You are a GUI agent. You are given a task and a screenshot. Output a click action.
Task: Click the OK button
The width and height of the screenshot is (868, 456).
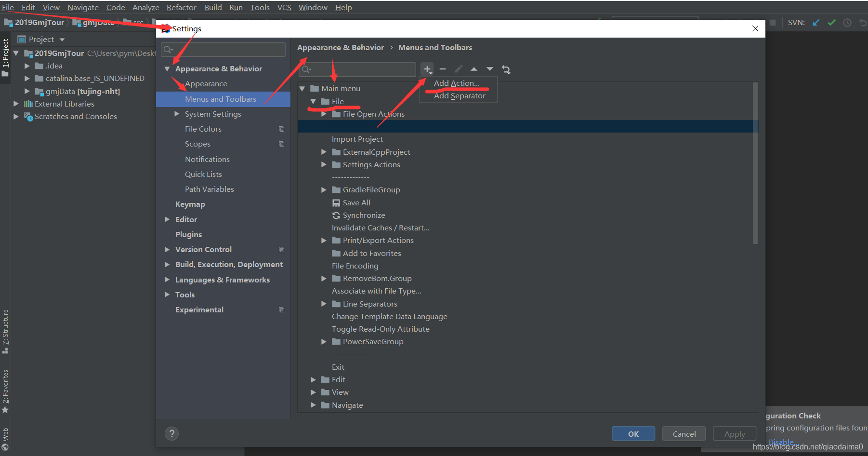point(633,434)
